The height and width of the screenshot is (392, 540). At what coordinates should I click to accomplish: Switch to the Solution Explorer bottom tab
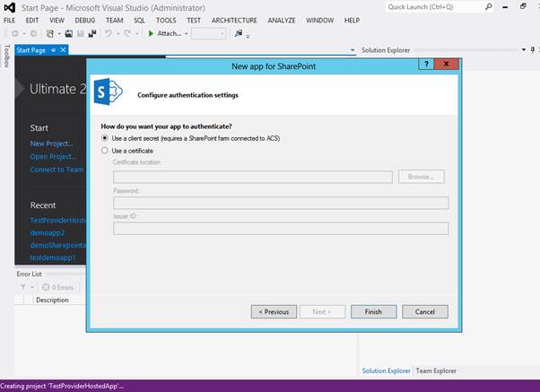click(386, 370)
